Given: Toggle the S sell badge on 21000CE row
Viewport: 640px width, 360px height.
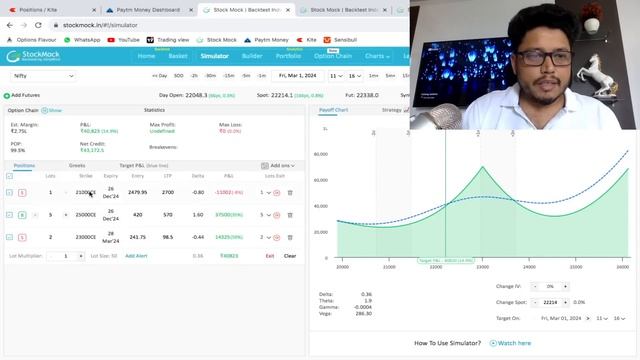Looking at the screenshot, I should (x=22, y=192).
